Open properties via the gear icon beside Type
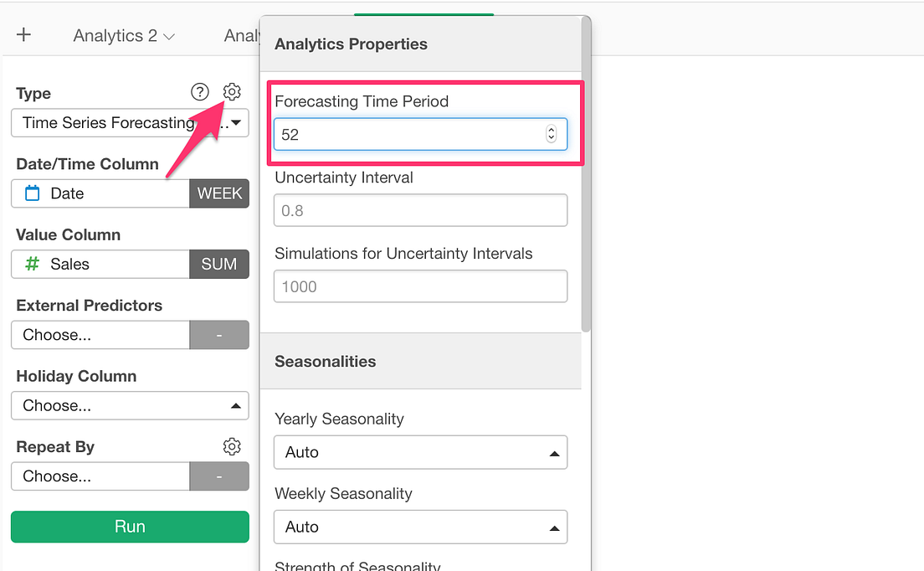This screenshot has height=571, width=924. click(x=232, y=92)
